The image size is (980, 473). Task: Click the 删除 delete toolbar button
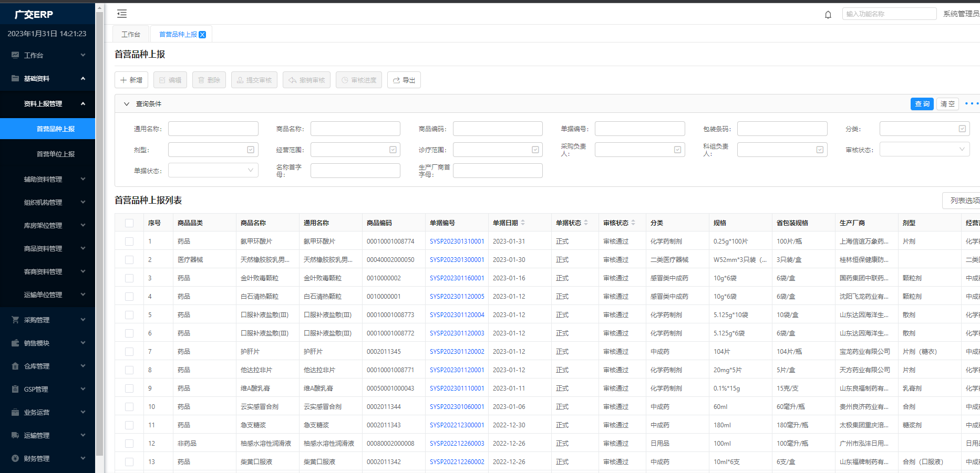[209, 80]
